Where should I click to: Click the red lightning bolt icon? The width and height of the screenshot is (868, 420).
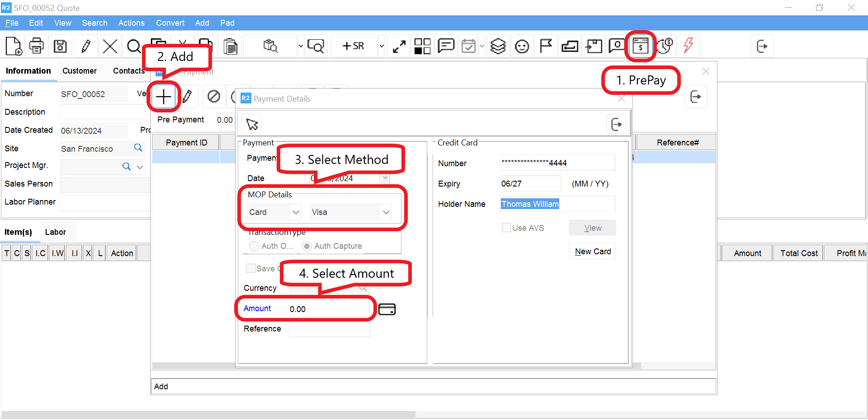pos(688,46)
